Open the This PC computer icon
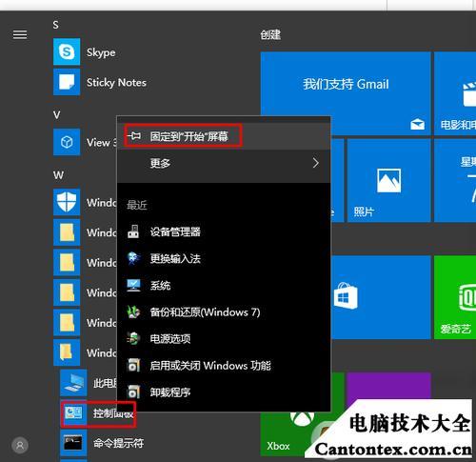Image resolution: width=476 pixels, height=462 pixels. coord(73,383)
